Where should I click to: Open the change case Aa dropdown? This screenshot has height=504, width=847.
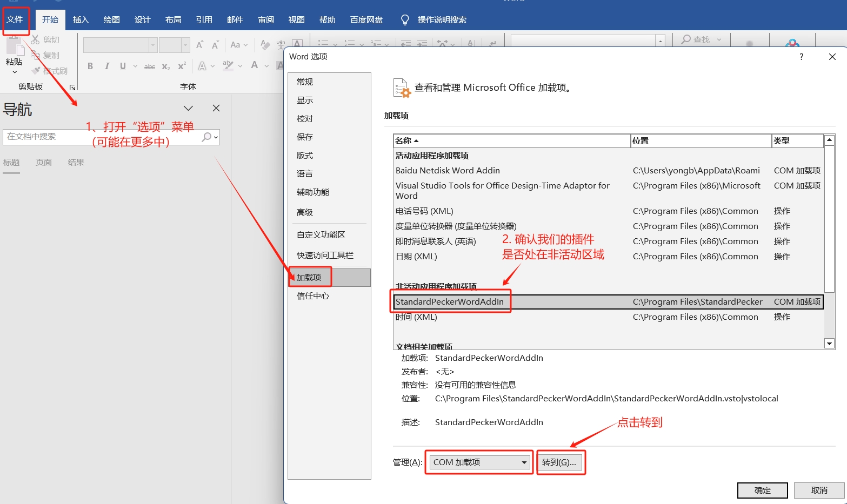238,45
